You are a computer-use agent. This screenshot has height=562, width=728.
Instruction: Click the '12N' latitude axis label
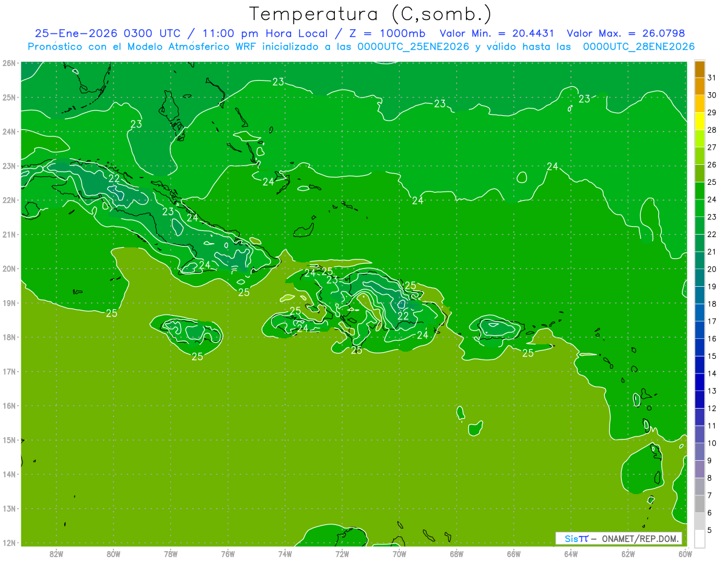pos(9,543)
